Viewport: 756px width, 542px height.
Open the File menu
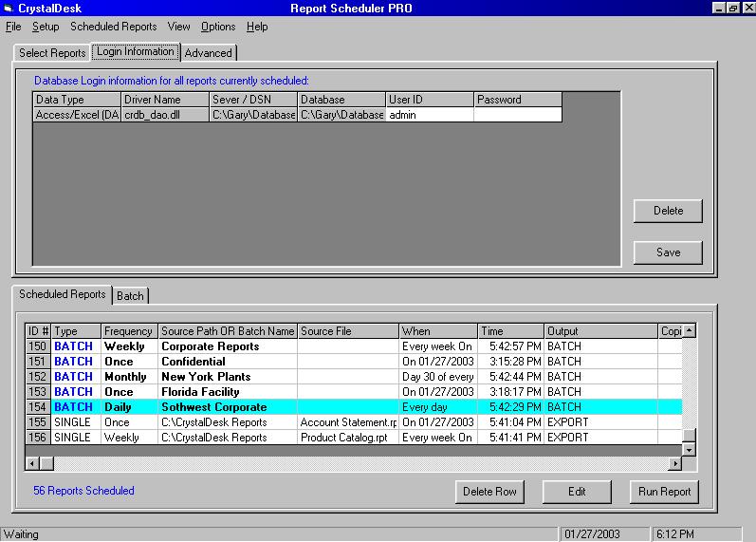[x=13, y=27]
